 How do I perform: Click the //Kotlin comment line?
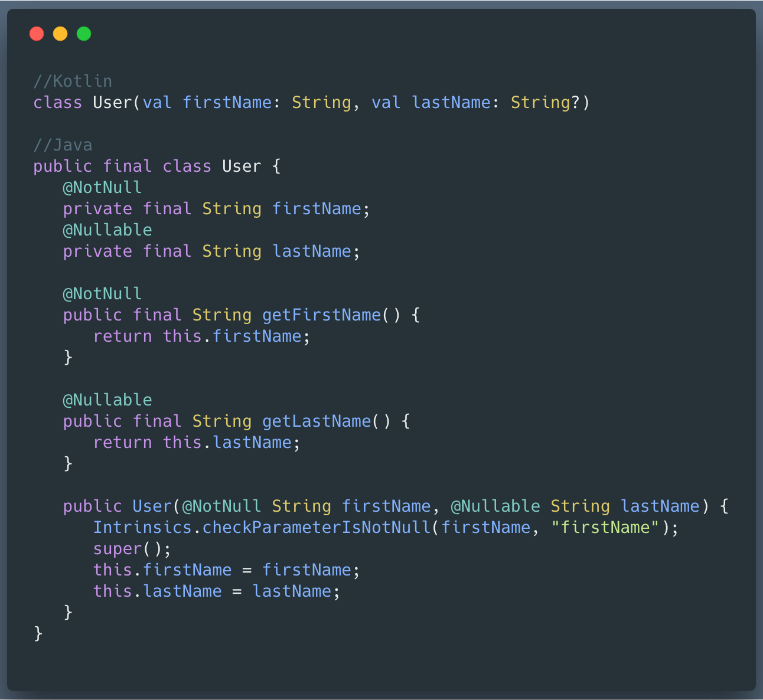(73, 81)
